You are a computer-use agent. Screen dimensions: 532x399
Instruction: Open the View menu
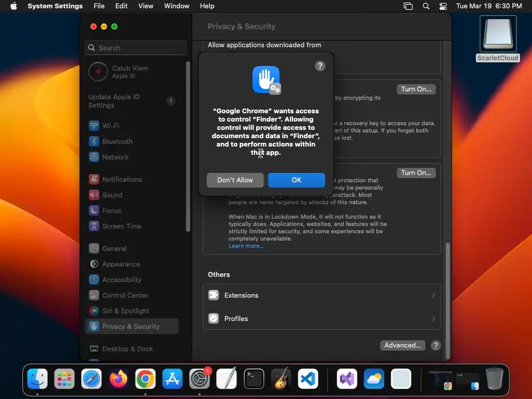[145, 6]
